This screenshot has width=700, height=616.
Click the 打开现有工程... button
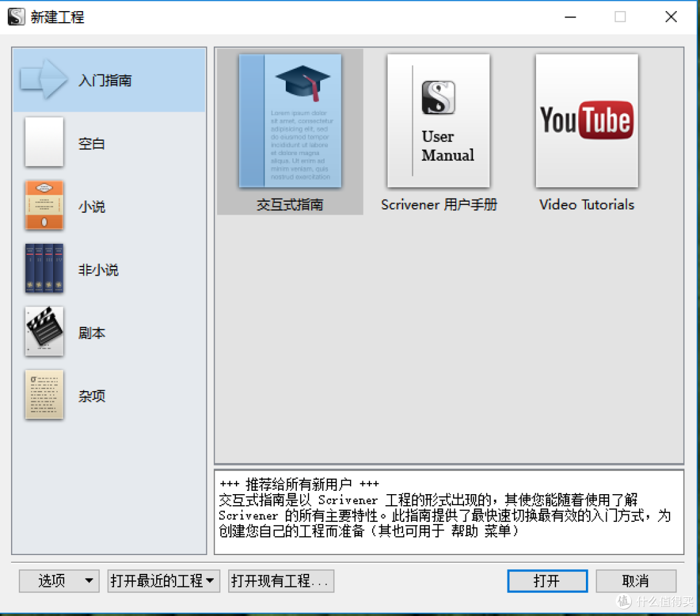281,581
